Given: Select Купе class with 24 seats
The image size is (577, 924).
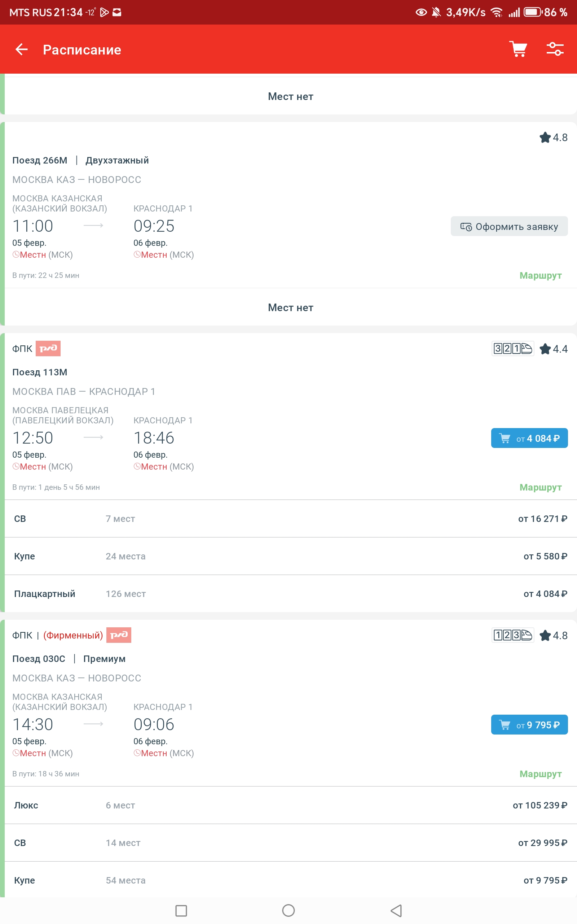Looking at the screenshot, I should click(290, 556).
